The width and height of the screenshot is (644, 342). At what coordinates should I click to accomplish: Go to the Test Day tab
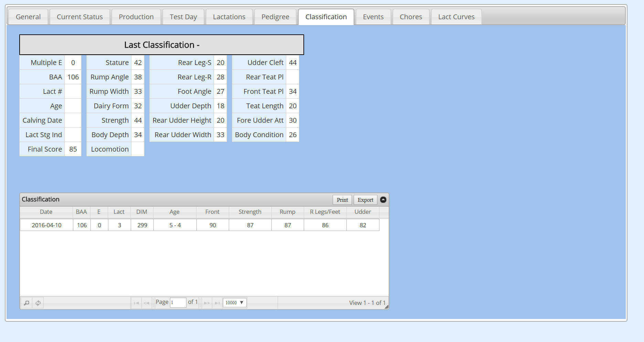(x=183, y=17)
